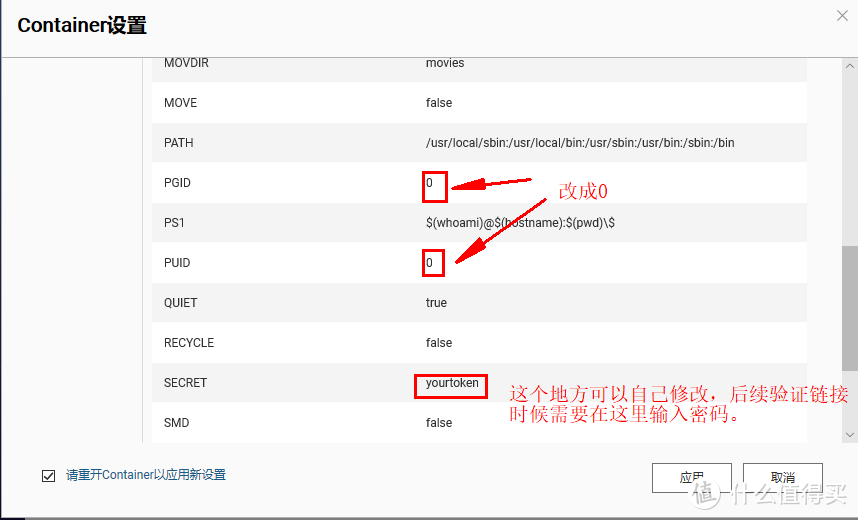Select the PS1 $(whoami) value
858x520 pixels.
[520, 223]
